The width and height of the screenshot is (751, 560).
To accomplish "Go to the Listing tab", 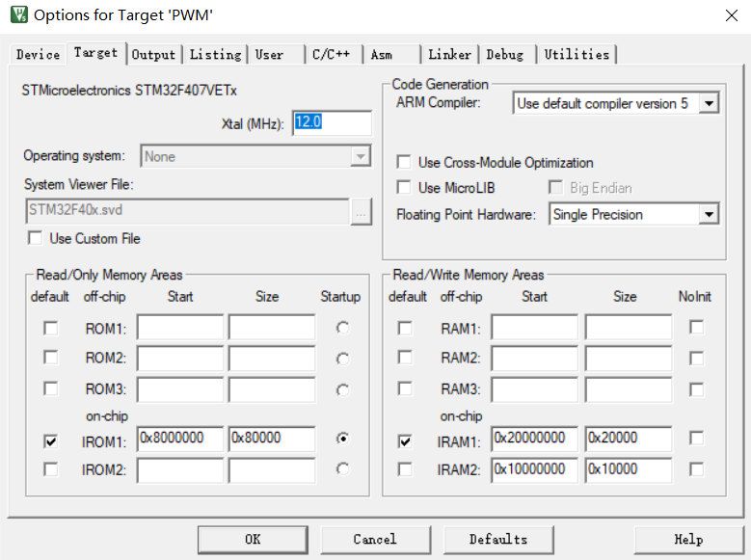I will pyautogui.click(x=216, y=55).
